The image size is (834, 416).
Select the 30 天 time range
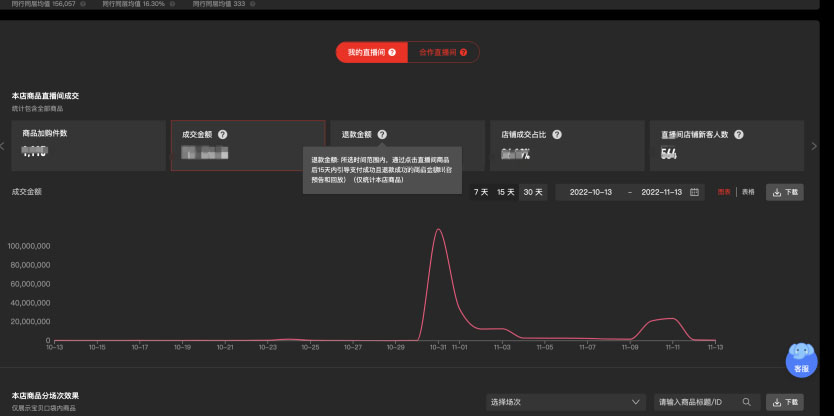[x=532, y=192]
